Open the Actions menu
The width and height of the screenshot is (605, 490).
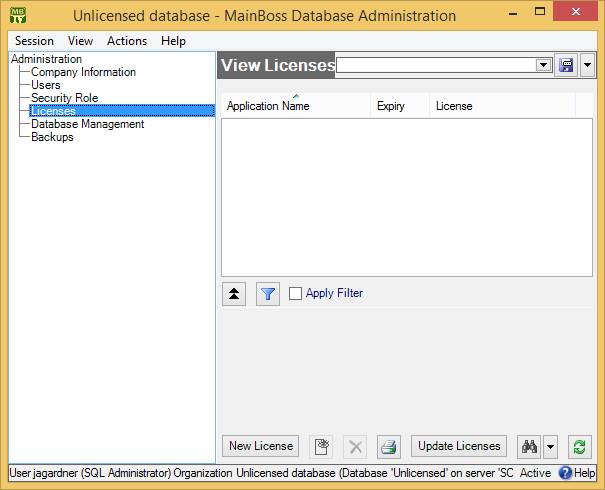127,41
